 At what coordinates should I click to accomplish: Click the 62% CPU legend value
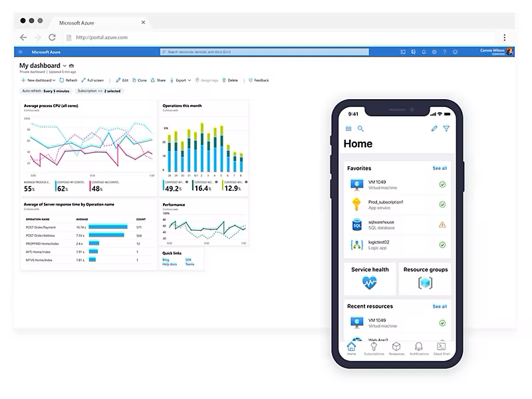click(63, 189)
